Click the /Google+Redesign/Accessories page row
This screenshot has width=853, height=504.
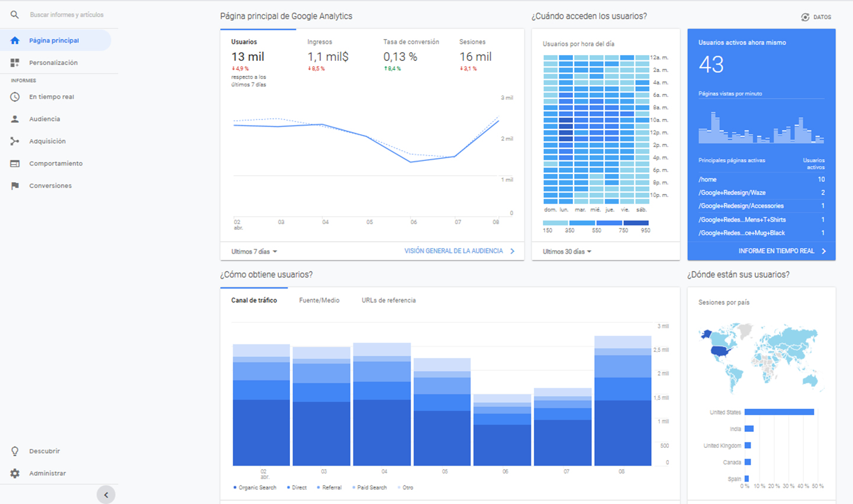(x=761, y=206)
